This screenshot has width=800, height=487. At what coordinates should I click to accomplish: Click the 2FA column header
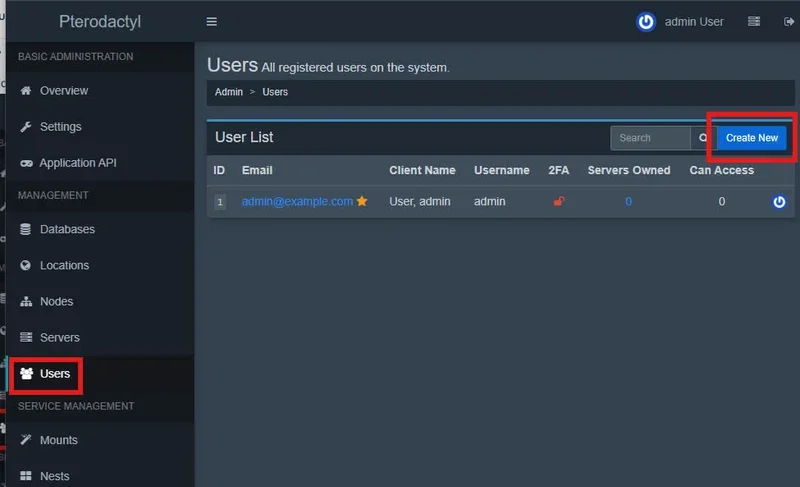[558, 170]
